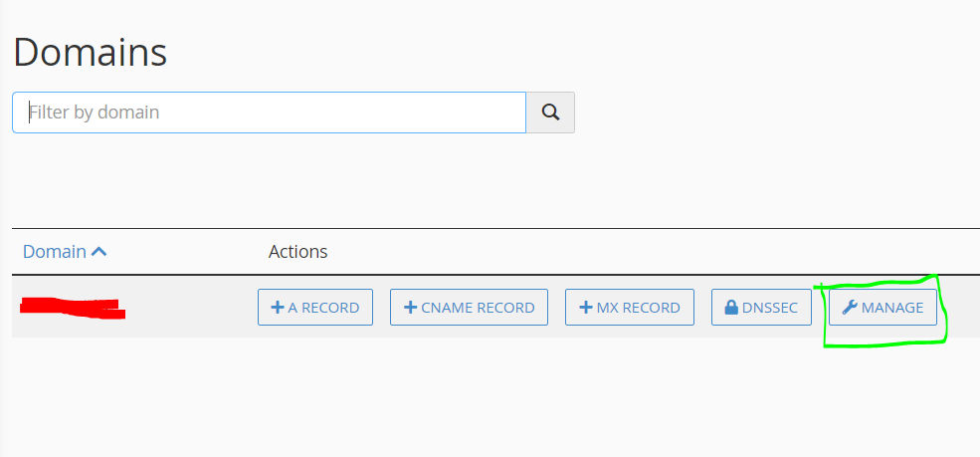Click the Domains page heading
Screen dimensions: 980x457
[90, 53]
